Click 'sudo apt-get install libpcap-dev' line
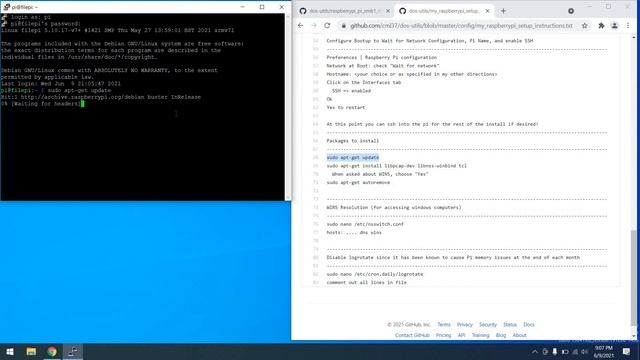 coord(396,166)
